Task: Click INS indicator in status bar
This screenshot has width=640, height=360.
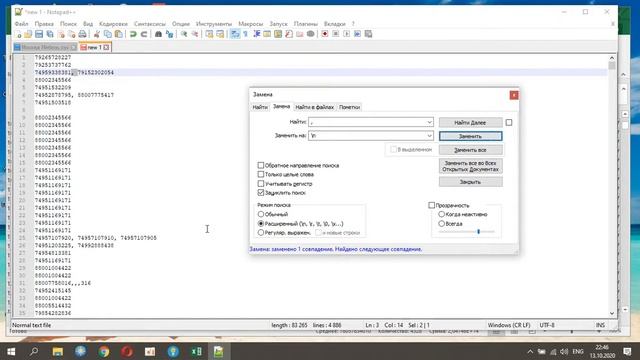Action: (600, 325)
